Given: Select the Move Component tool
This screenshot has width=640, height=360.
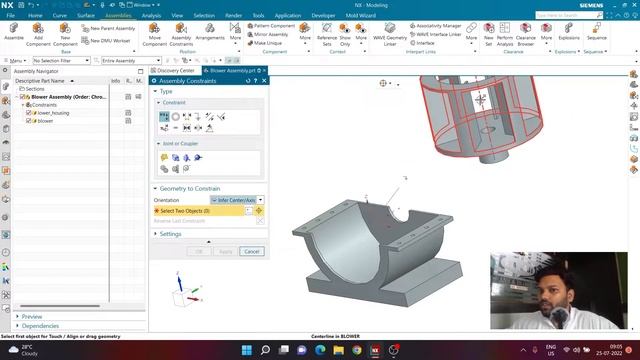Looking at the screenshot, I should point(154,34).
